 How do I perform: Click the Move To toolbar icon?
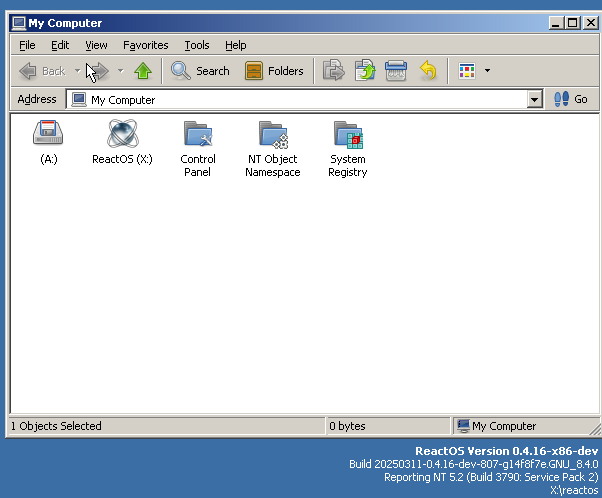(333, 71)
